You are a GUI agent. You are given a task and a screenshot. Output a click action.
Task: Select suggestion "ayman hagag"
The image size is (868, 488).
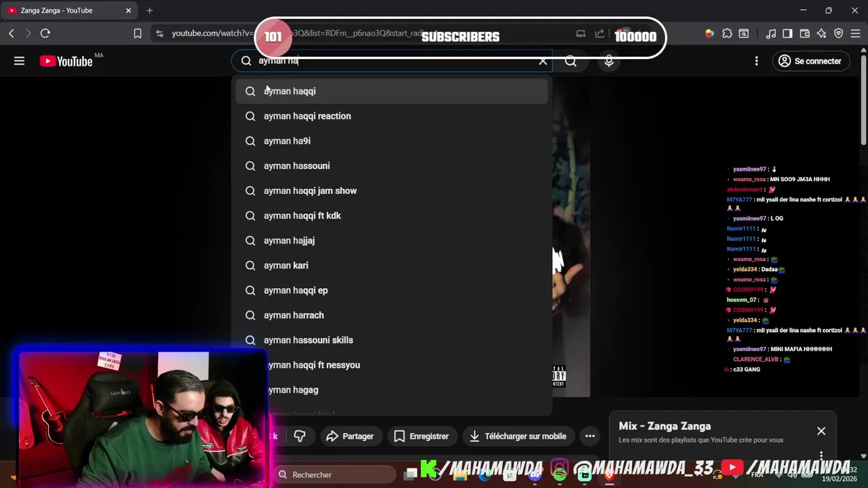click(392, 390)
